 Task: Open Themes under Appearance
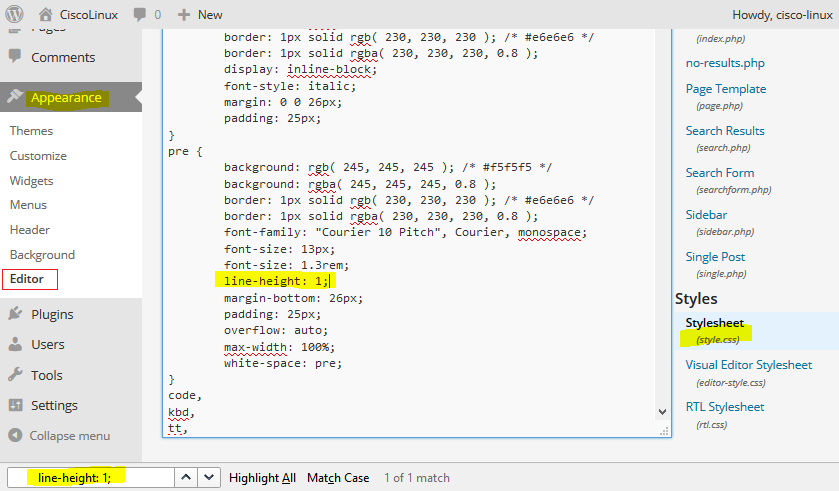tap(31, 131)
